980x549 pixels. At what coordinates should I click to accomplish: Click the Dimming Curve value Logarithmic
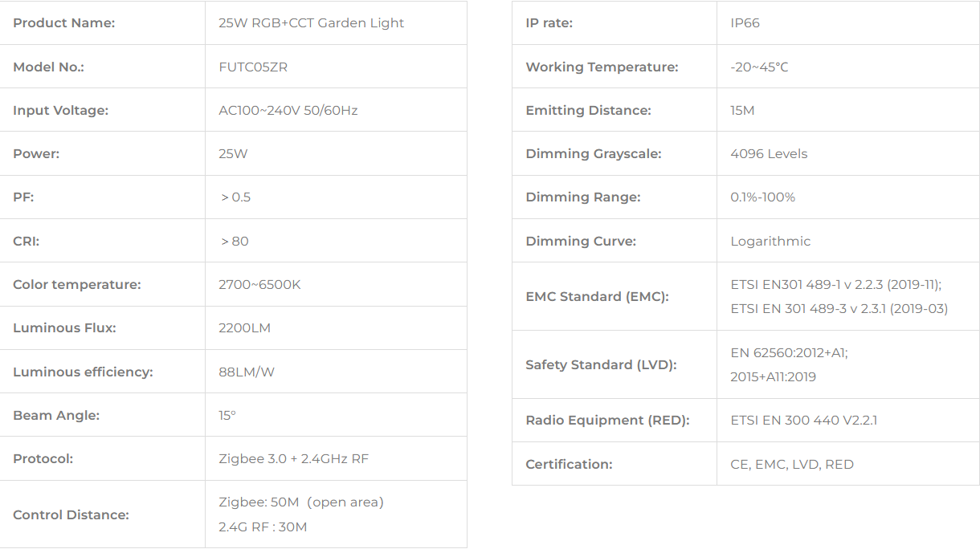pyautogui.click(x=770, y=241)
